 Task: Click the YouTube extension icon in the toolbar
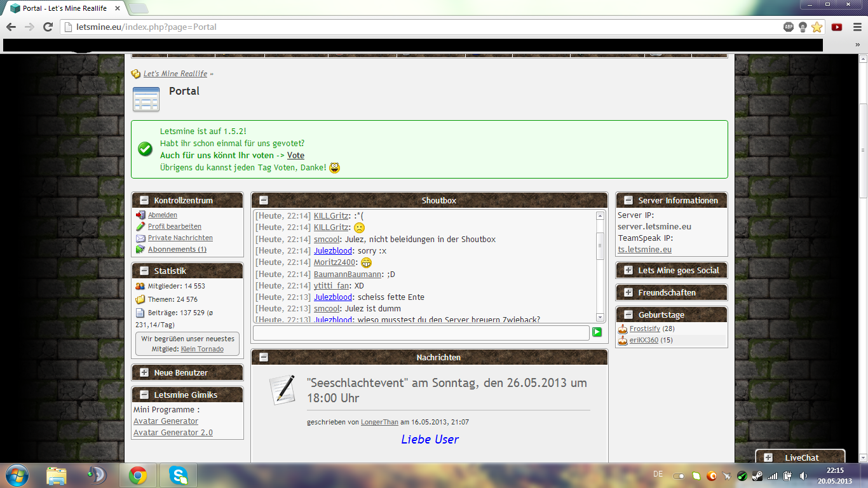[x=837, y=27]
